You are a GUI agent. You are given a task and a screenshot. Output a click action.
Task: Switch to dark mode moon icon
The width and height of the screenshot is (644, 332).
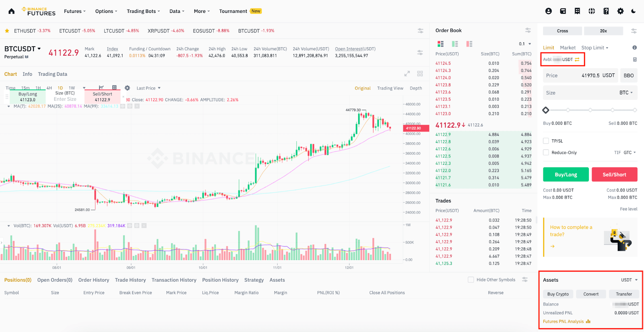(634, 11)
